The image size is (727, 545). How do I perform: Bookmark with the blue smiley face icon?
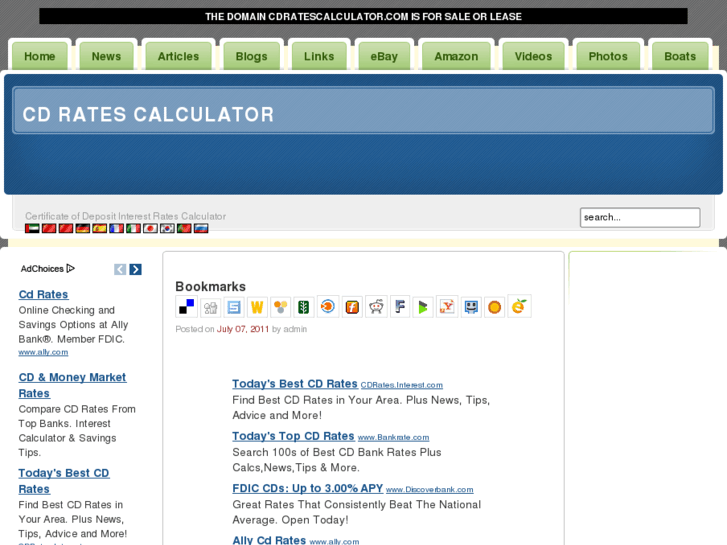click(x=471, y=307)
